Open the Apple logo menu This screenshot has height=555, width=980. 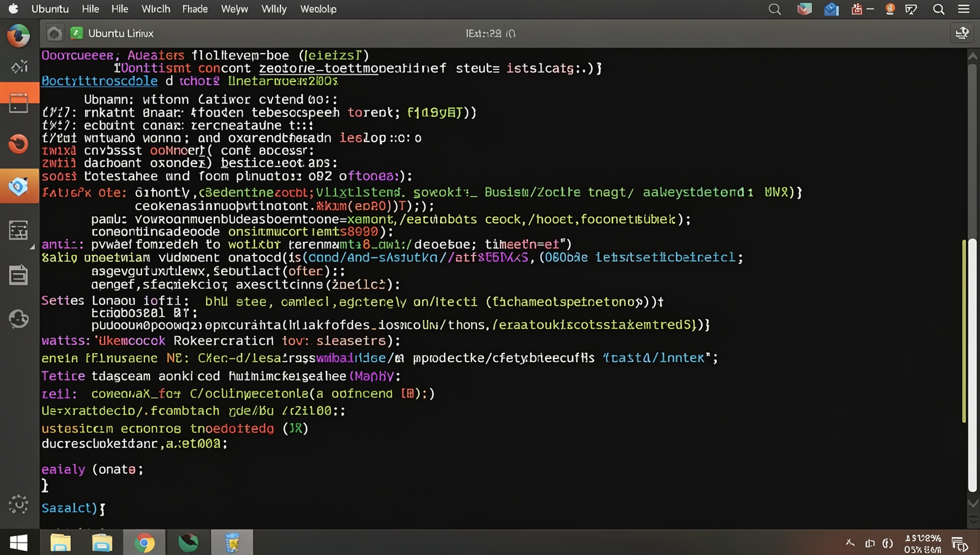click(x=13, y=9)
